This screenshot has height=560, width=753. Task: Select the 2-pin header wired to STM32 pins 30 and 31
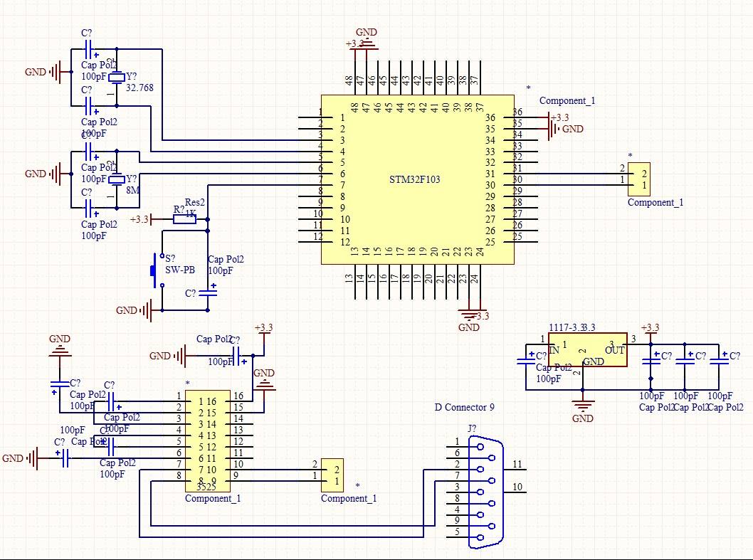638,179
